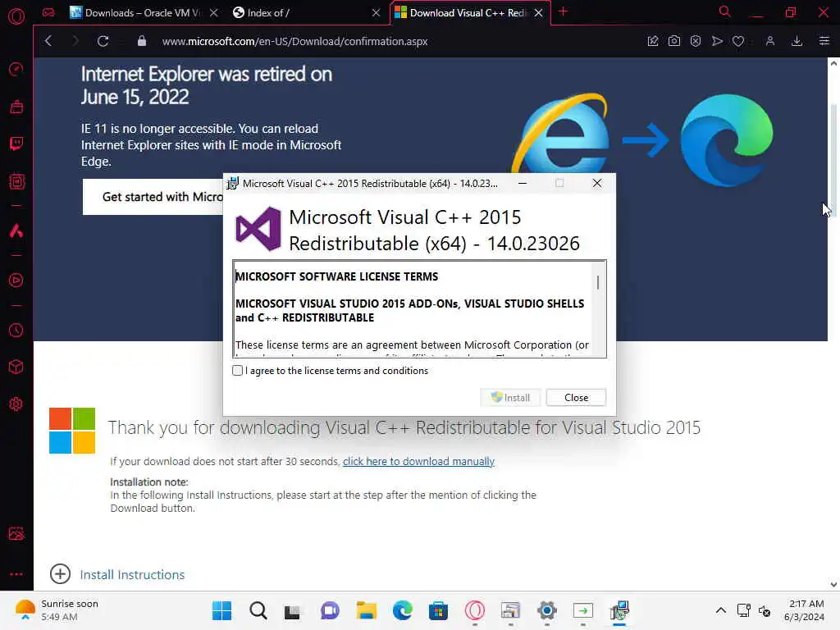This screenshot has height=630, width=840.
Task: Open the Windows Start menu
Action: (221, 610)
